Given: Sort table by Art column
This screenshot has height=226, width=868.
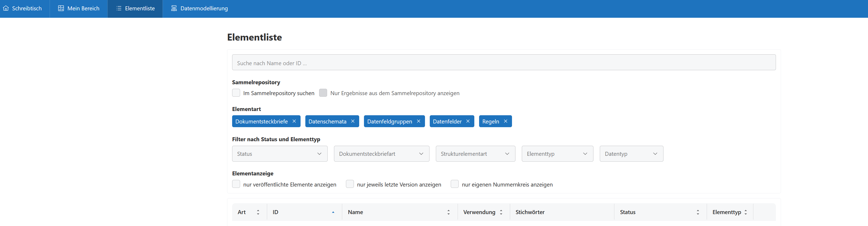Looking at the screenshot, I should tap(258, 212).
